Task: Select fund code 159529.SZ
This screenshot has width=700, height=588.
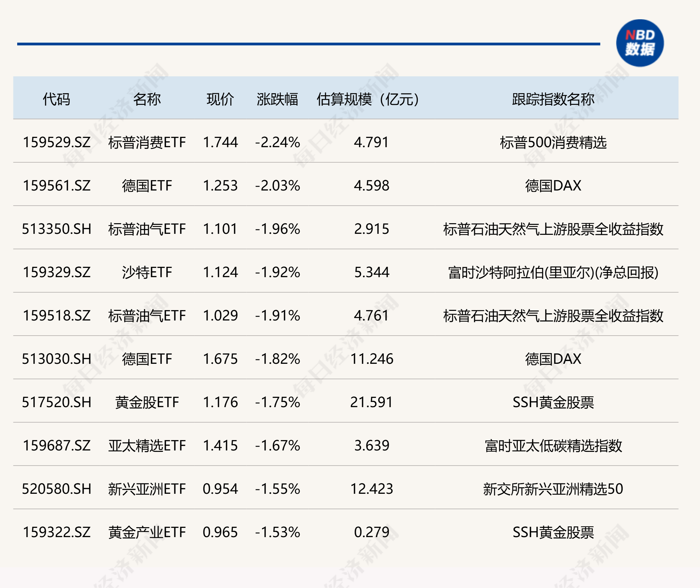Action: tap(57, 142)
